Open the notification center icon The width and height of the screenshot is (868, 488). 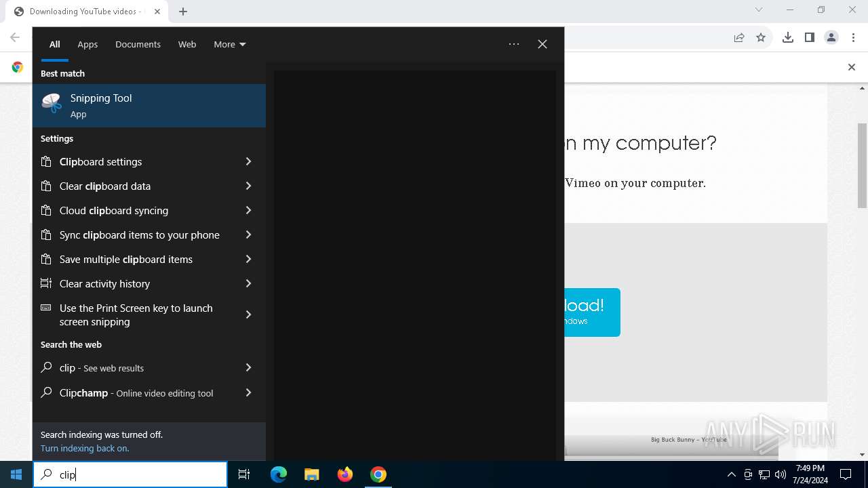(x=846, y=474)
